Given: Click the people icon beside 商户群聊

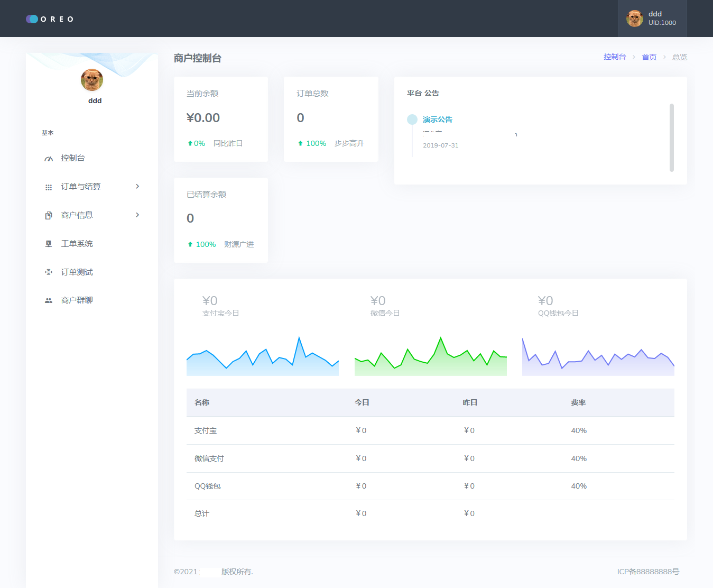Looking at the screenshot, I should pos(49,300).
